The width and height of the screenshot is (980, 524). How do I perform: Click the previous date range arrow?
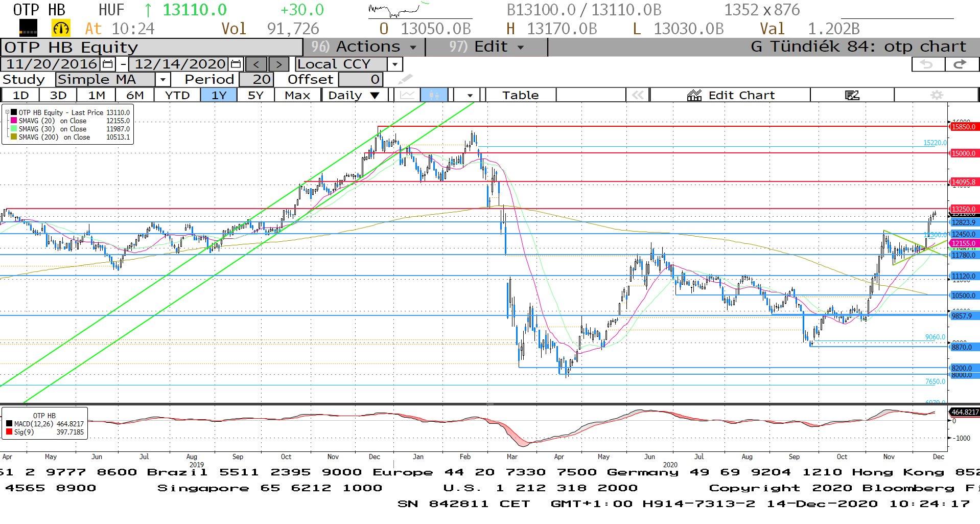click(x=256, y=64)
